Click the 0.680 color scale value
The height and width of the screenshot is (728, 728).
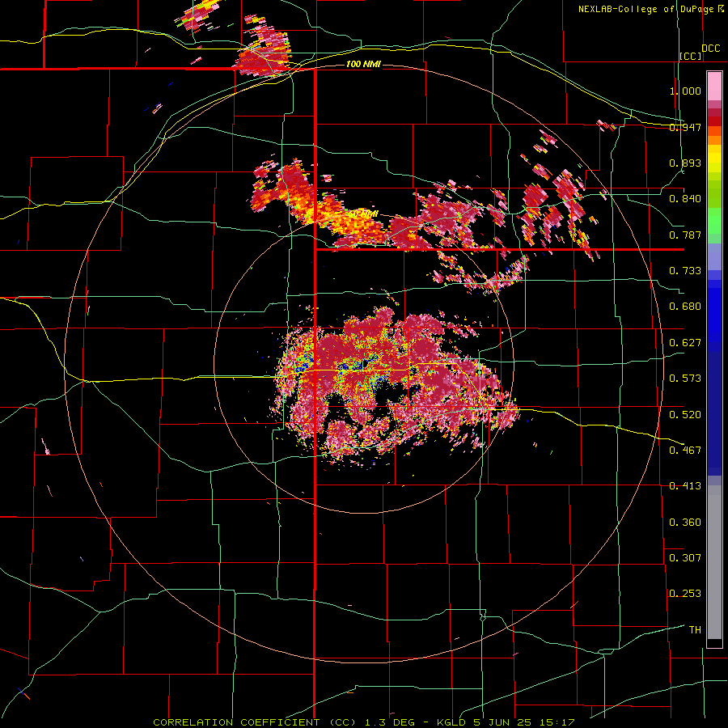tap(685, 307)
